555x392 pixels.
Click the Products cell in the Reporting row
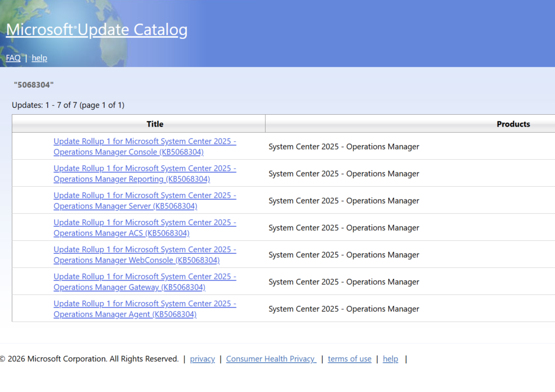point(344,174)
